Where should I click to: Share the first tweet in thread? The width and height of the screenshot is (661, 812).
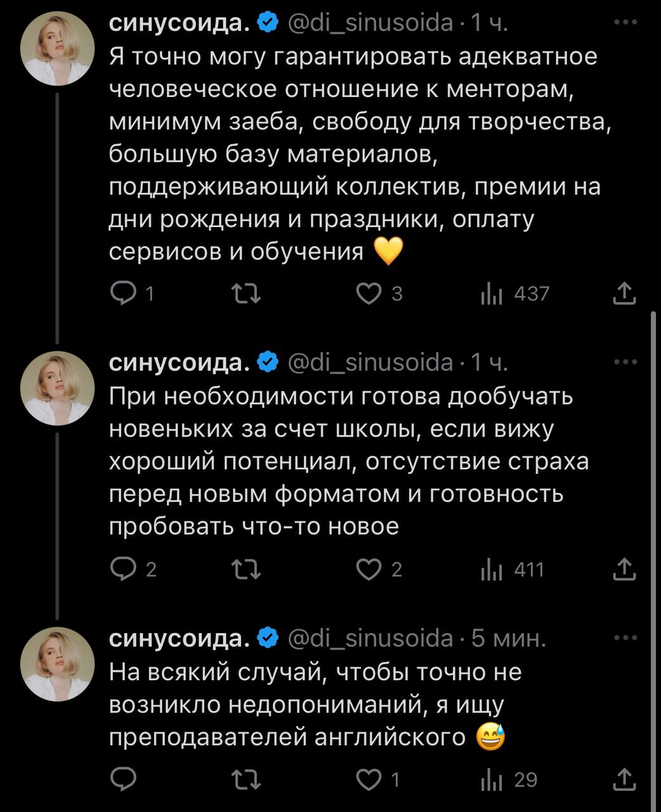[x=624, y=294]
